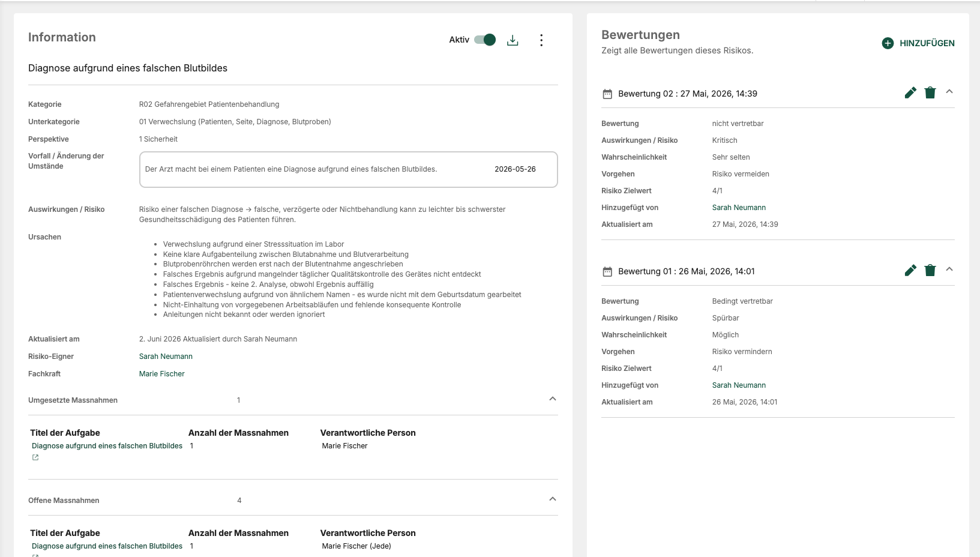Open Sarah Neumann link in Bewertung 01

tap(739, 385)
